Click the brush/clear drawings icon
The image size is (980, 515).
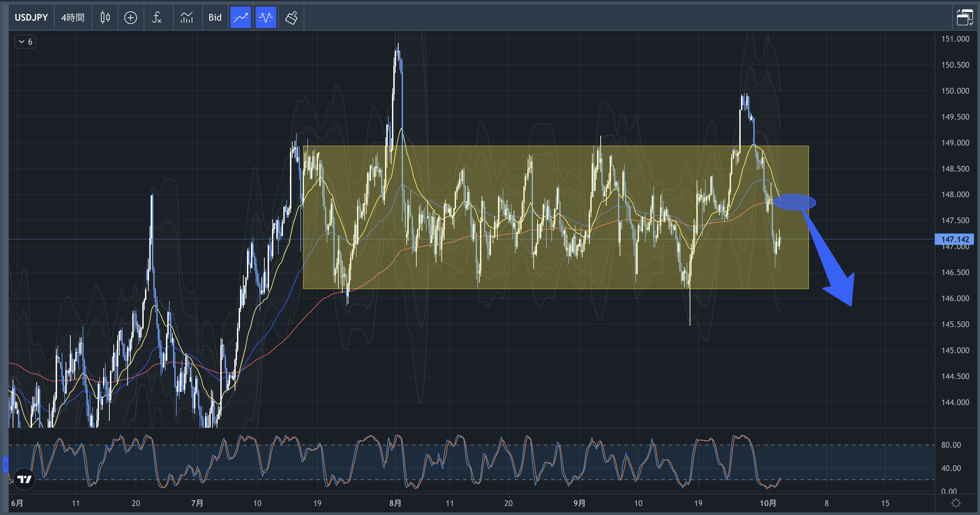291,17
